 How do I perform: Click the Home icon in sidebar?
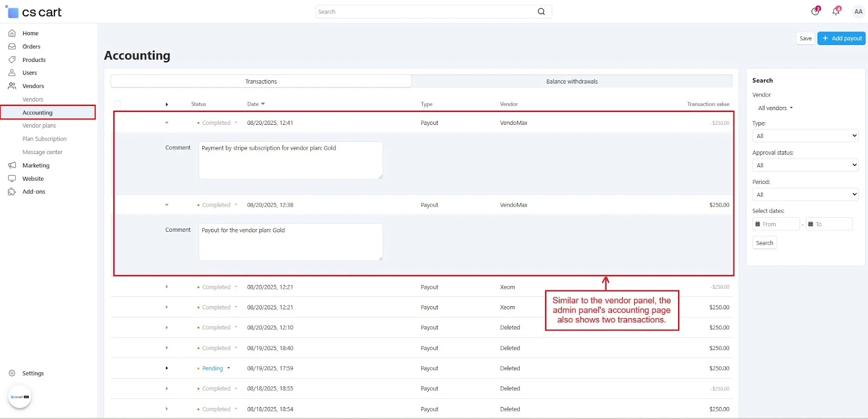tap(12, 33)
